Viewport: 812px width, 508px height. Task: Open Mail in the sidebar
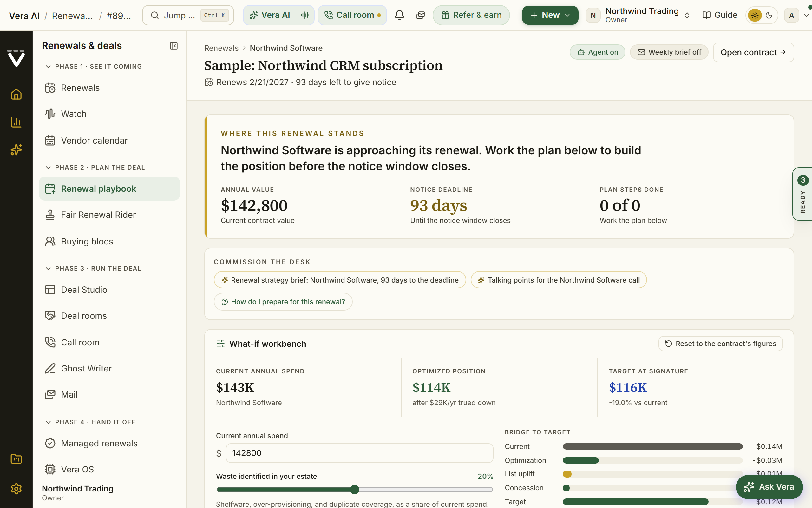109,394
